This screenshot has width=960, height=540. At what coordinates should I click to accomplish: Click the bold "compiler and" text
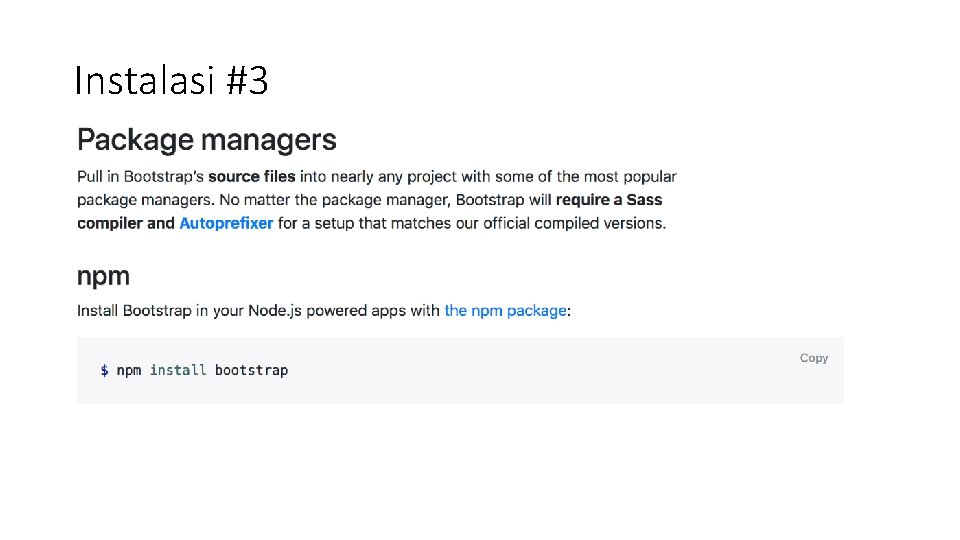[x=126, y=223]
